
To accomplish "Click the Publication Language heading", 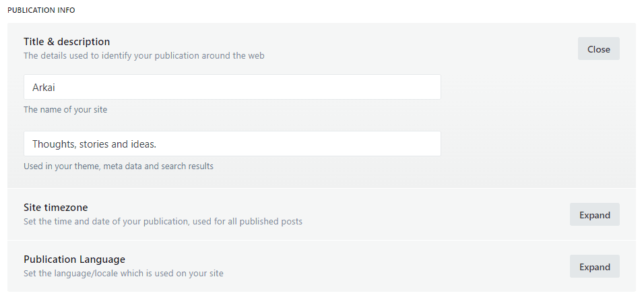I will click(x=74, y=259).
